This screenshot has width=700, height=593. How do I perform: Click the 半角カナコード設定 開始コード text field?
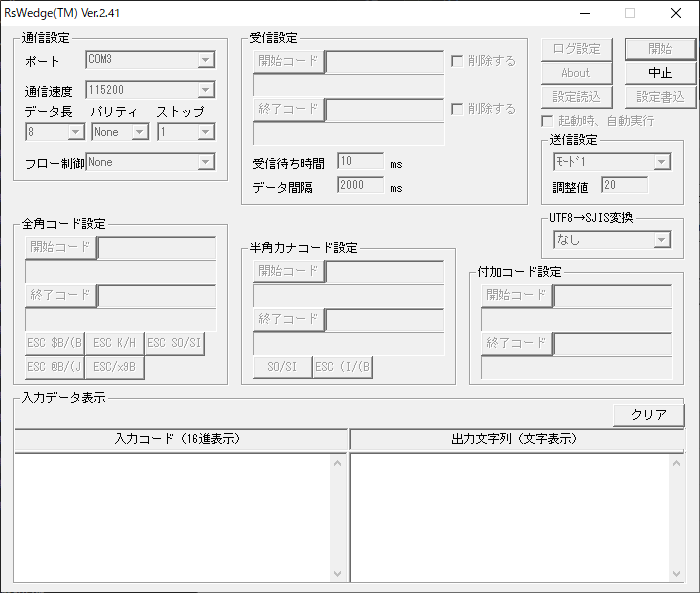[x=385, y=272]
